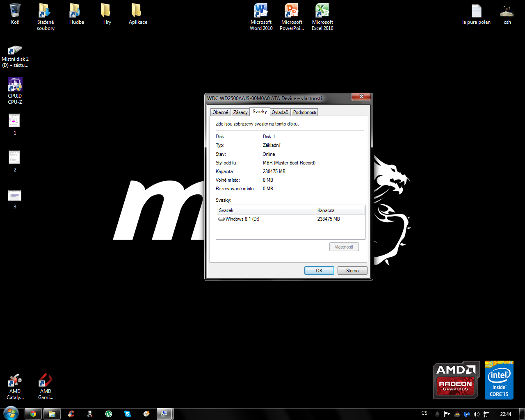This screenshot has height=420, width=525.
Task: Select Windows 8.1 (D:) volume row
Action: pos(290,219)
